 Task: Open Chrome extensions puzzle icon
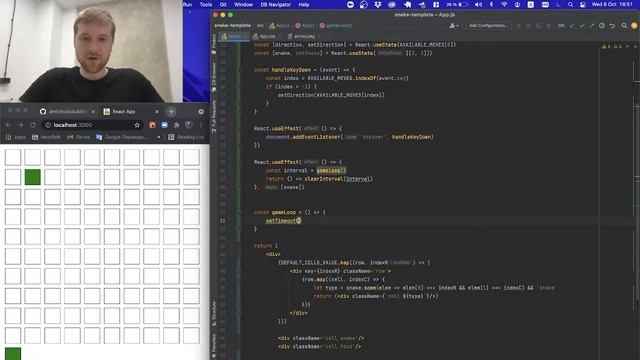coord(176,125)
